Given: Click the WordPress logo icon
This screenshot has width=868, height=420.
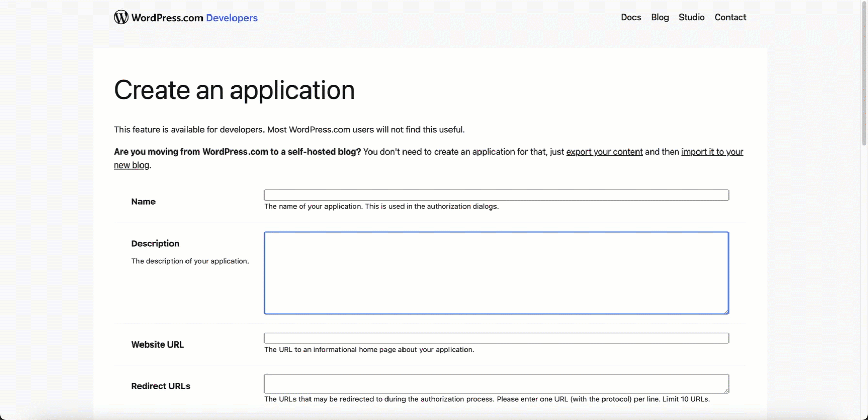Looking at the screenshot, I should click(x=121, y=17).
